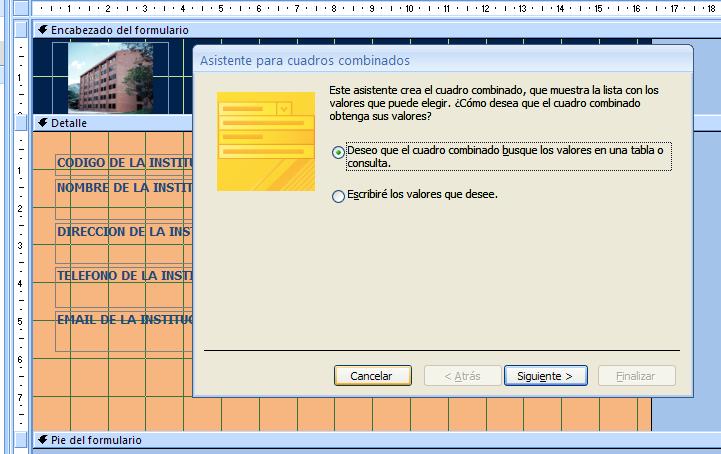Click the section selector beside Pie del formulario

tap(21, 440)
